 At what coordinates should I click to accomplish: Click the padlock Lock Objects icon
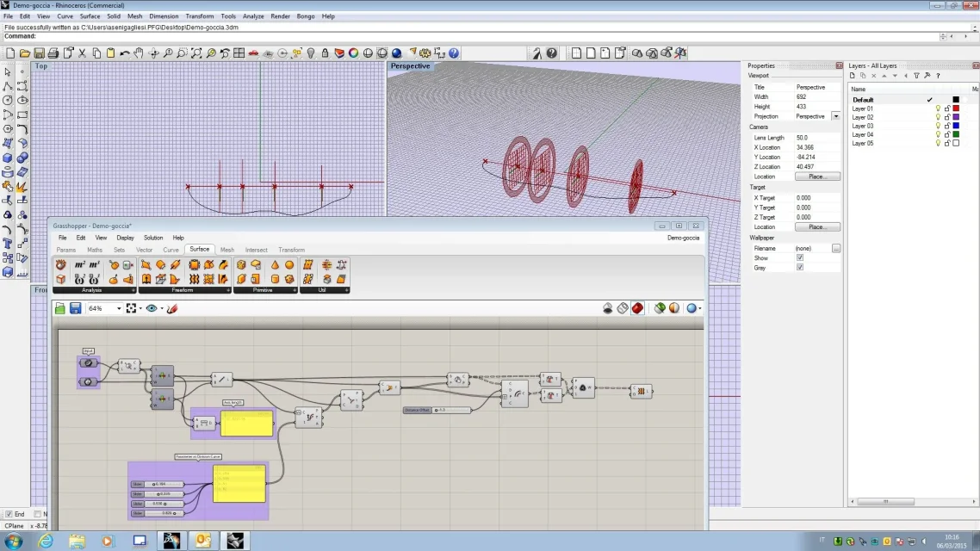325,53
